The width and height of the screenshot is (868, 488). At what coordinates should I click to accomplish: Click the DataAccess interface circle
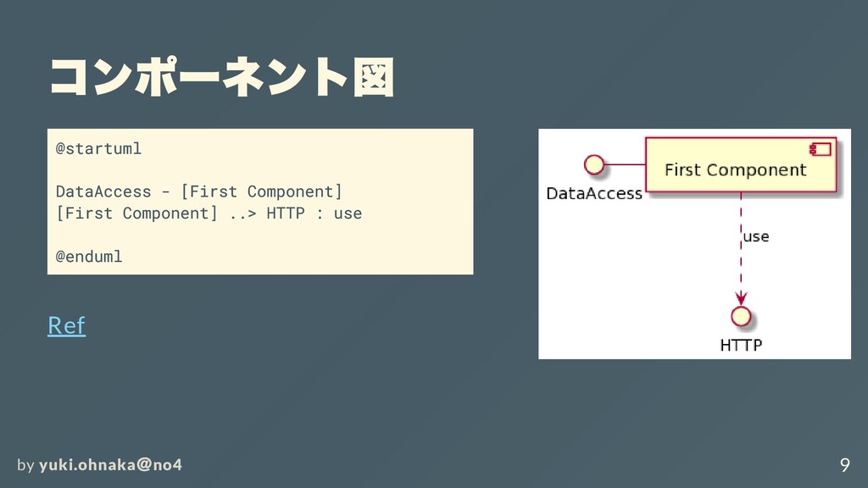[x=594, y=164]
